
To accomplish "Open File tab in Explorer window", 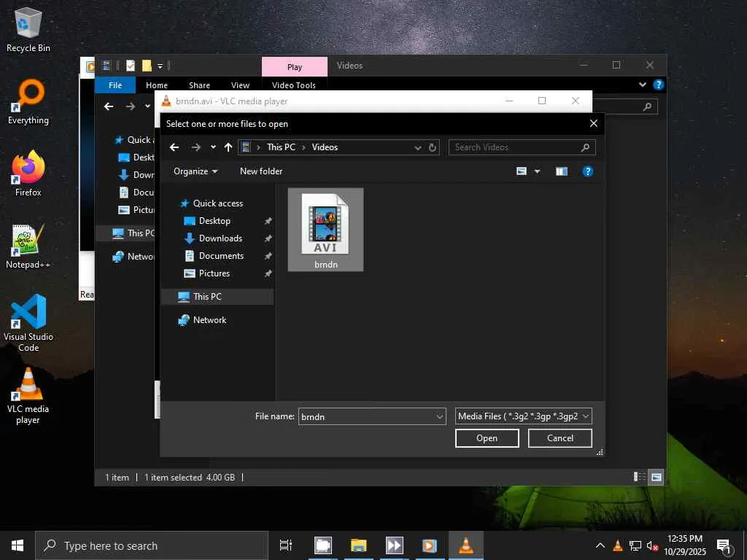I will click(115, 85).
